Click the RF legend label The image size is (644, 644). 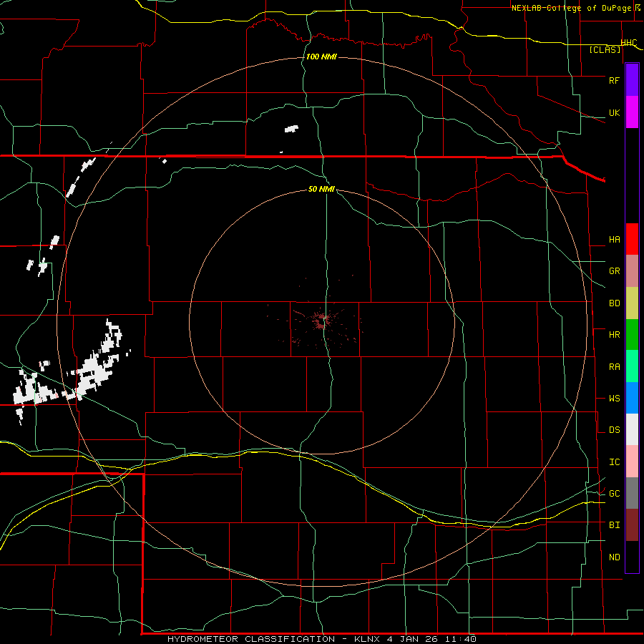pyautogui.click(x=614, y=80)
